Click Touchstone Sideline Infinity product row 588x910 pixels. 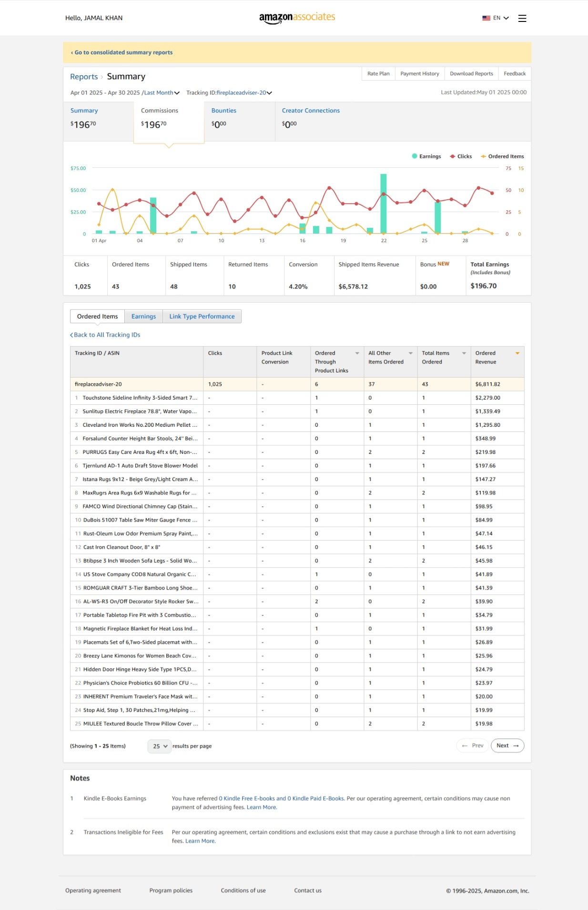click(297, 398)
